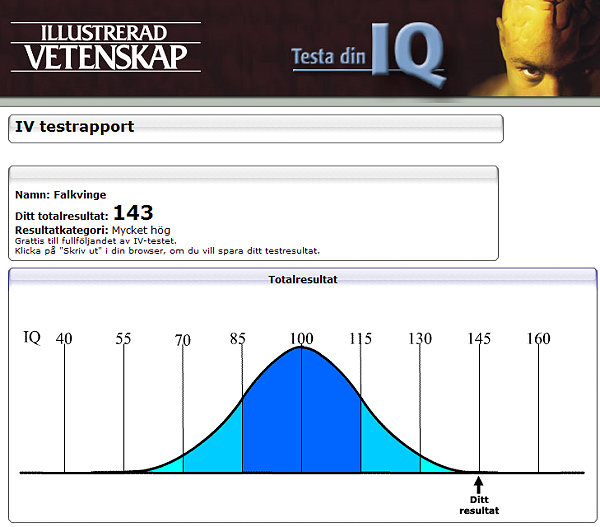Click the 130 label on the IQ scale
Screen dimensions: 600x527
[420, 338]
